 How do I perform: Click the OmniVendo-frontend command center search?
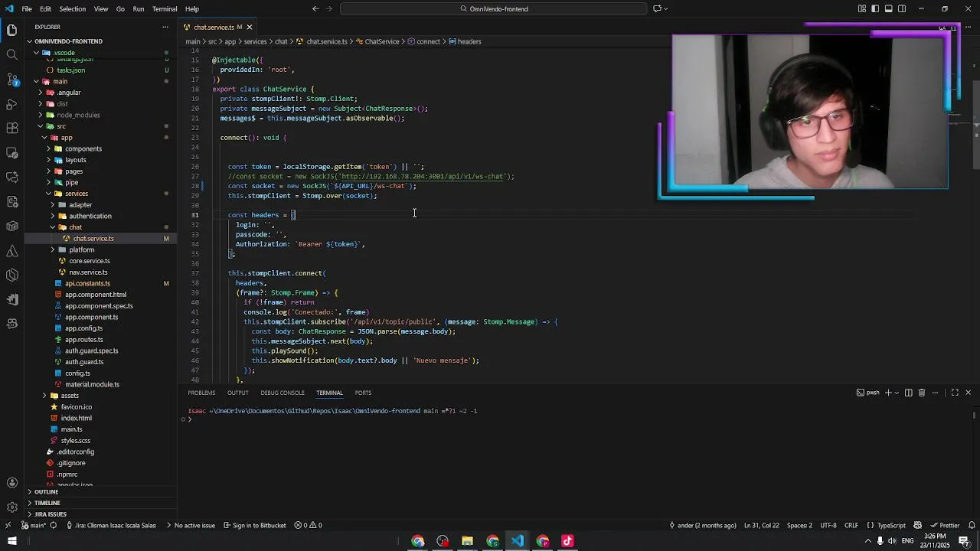coord(494,8)
